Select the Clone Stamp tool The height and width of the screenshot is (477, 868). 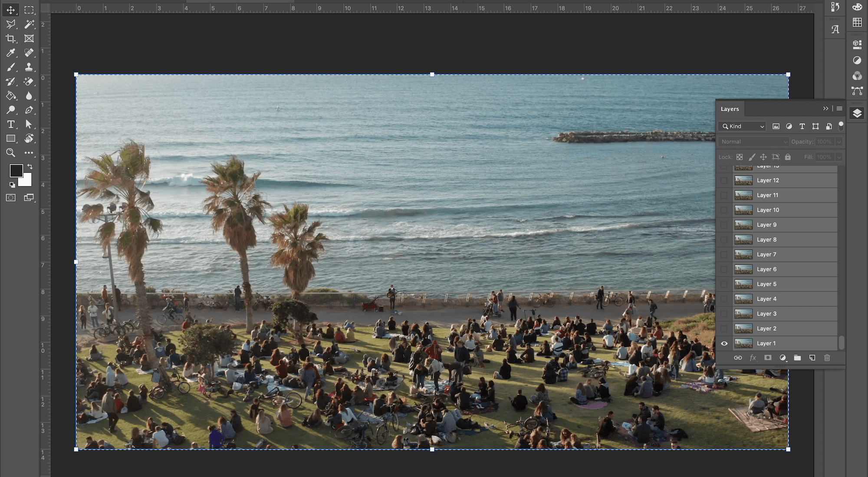28,66
